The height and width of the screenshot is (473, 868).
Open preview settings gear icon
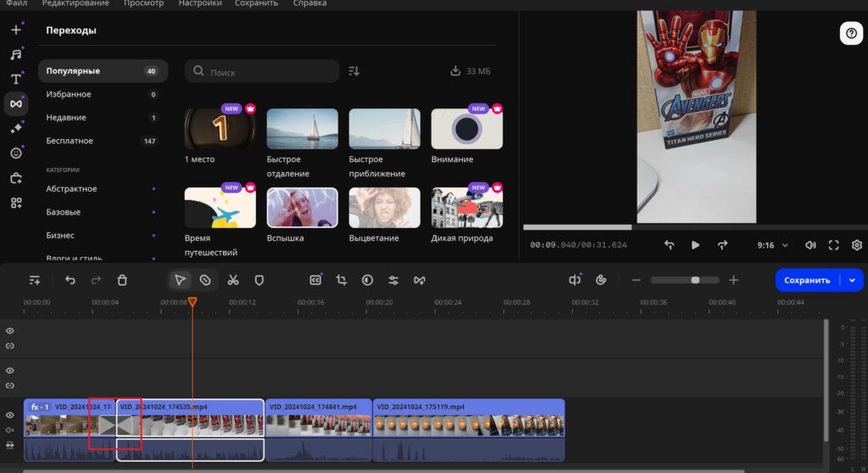pos(857,245)
